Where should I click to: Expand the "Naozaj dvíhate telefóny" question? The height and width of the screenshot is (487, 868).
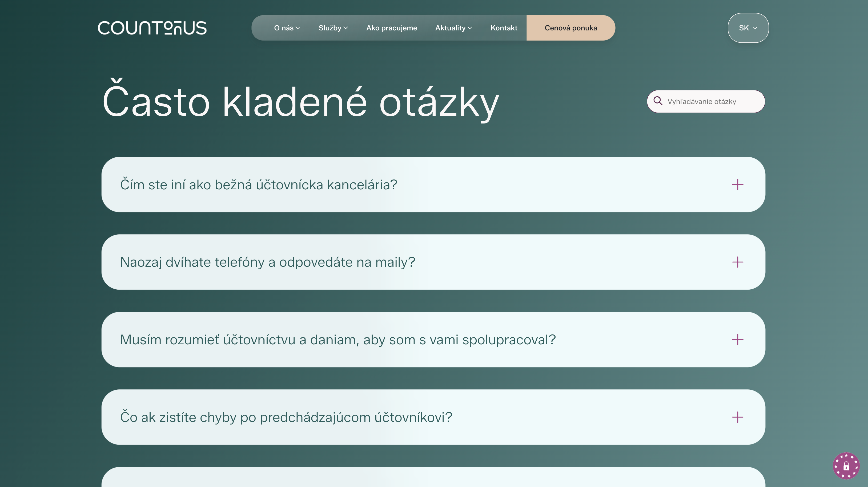click(x=268, y=262)
